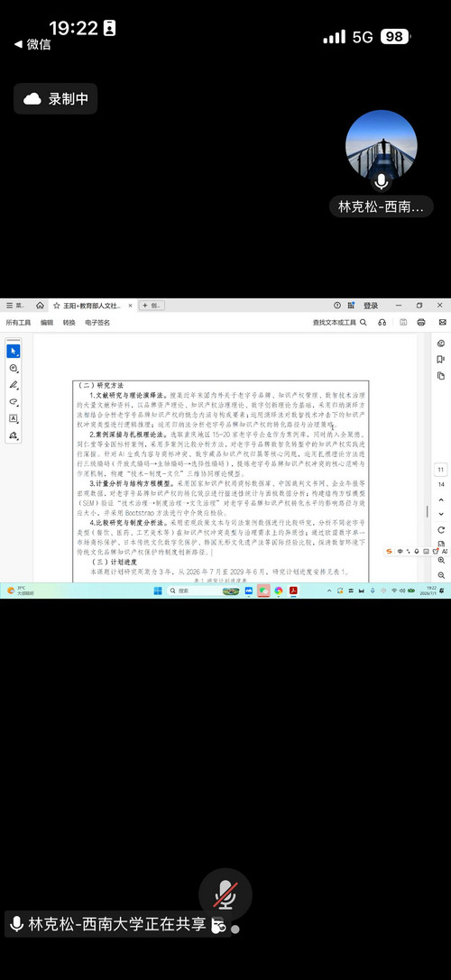451x980 pixels.
Task: Click the email envelope icon in Acrobat
Action: 442,323
